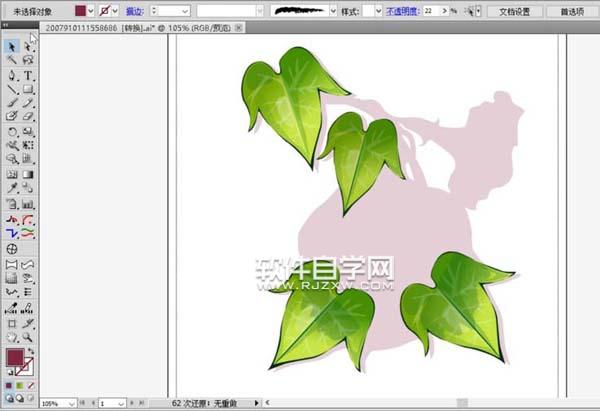
Task: Select the Scale tool
Action: [28, 132]
